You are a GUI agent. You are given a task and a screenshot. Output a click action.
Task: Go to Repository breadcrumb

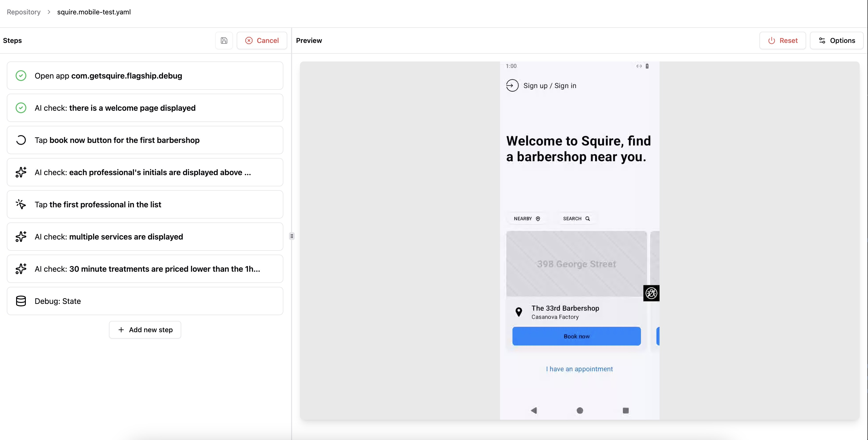(x=24, y=12)
